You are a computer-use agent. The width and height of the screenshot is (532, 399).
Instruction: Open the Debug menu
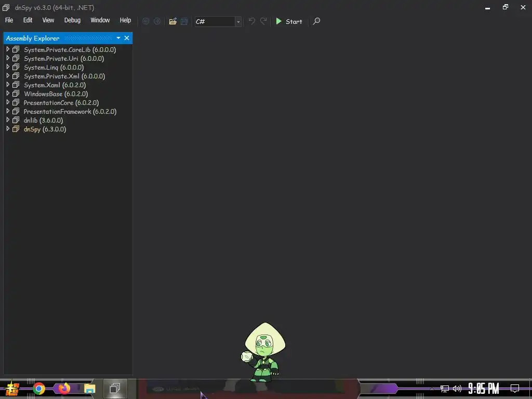point(73,20)
